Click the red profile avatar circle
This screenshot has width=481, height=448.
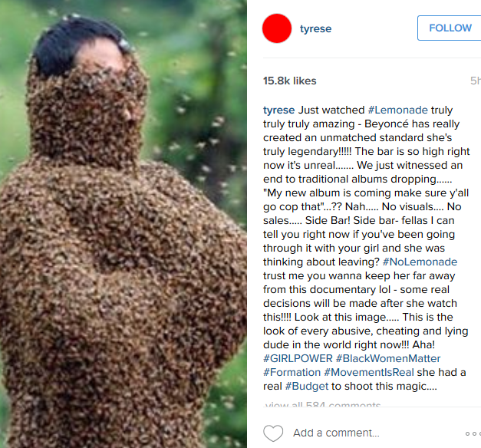point(277,28)
